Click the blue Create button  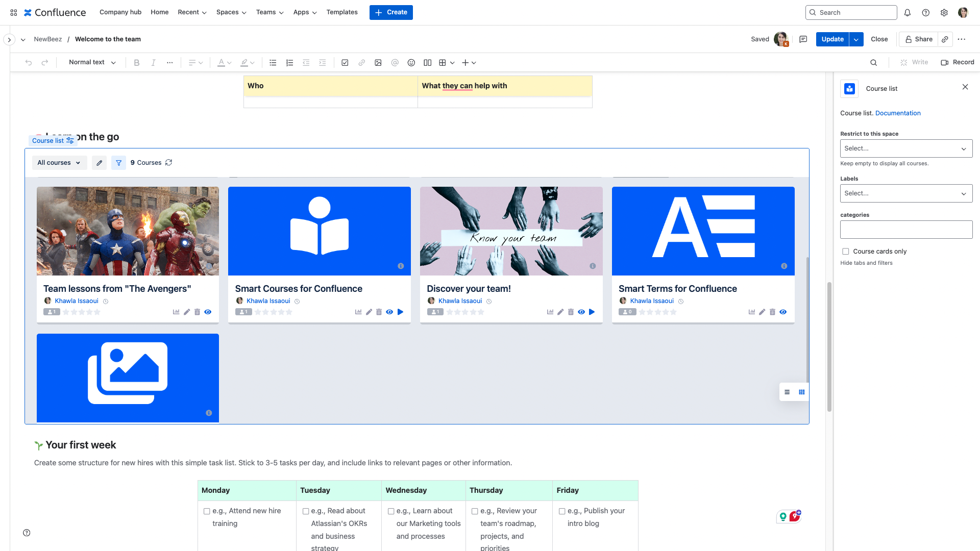[391, 12]
